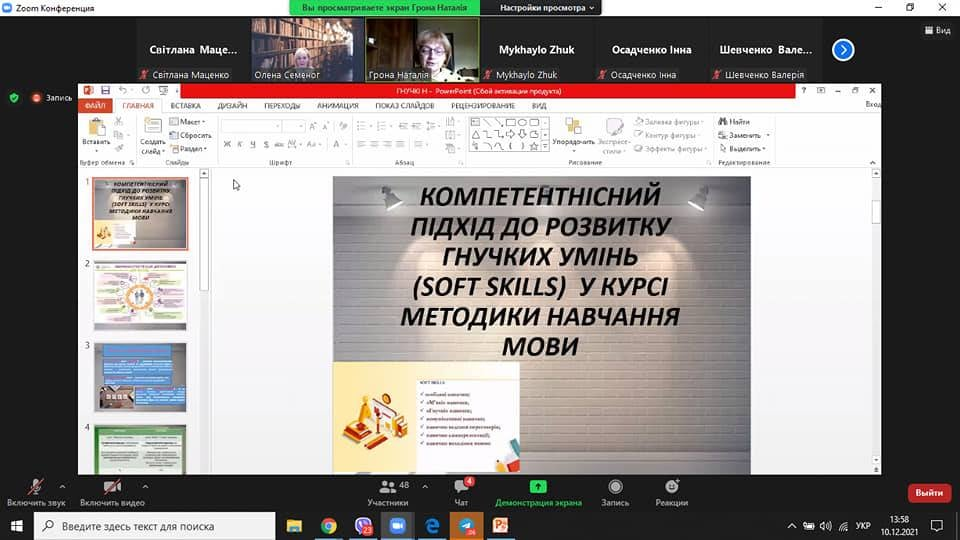
Task: Open Telegram from the Windows taskbar
Action: 466,525
